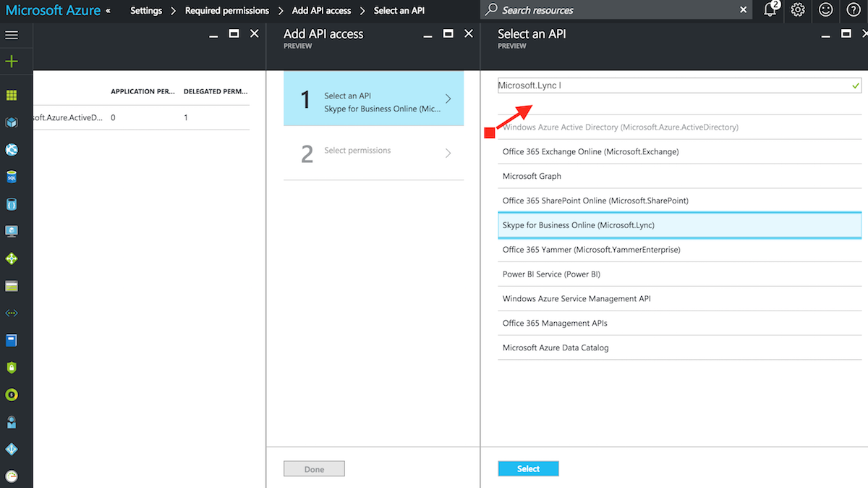Open the blue diamond icon near sidebar bottom

point(12,450)
